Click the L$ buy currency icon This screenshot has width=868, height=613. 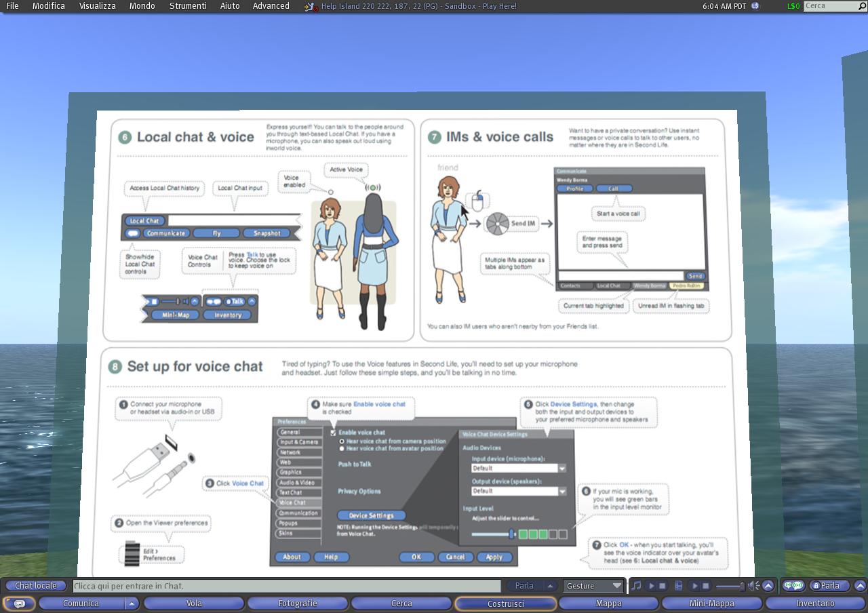pos(755,6)
